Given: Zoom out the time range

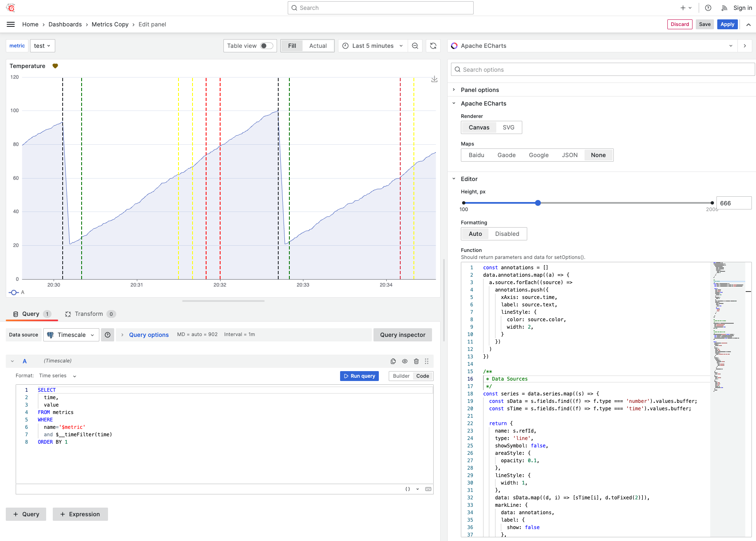Looking at the screenshot, I should [415, 46].
